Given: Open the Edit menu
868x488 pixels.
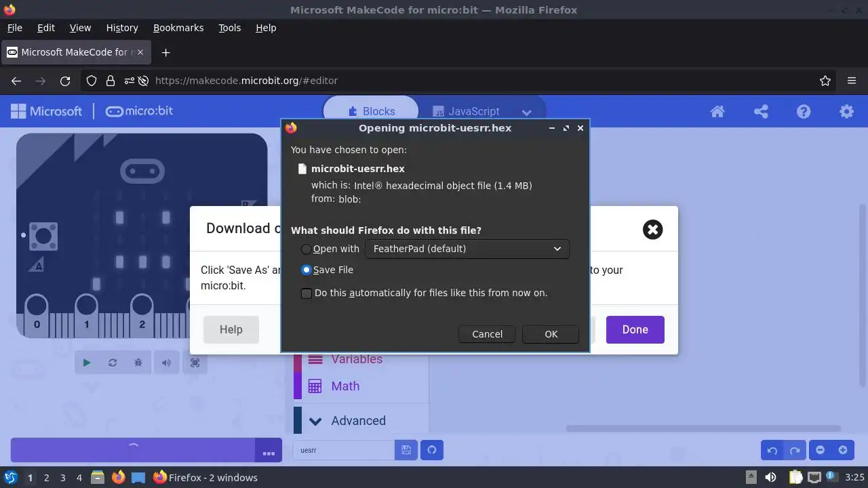Looking at the screenshot, I should pyautogui.click(x=46, y=28).
